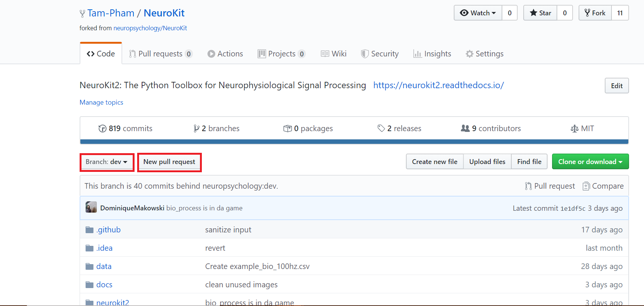Click the .github folder icon
This screenshot has height=306, width=644.
(89, 230)
